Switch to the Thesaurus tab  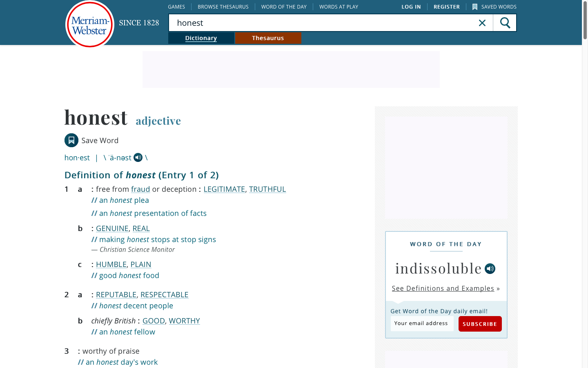268,38
